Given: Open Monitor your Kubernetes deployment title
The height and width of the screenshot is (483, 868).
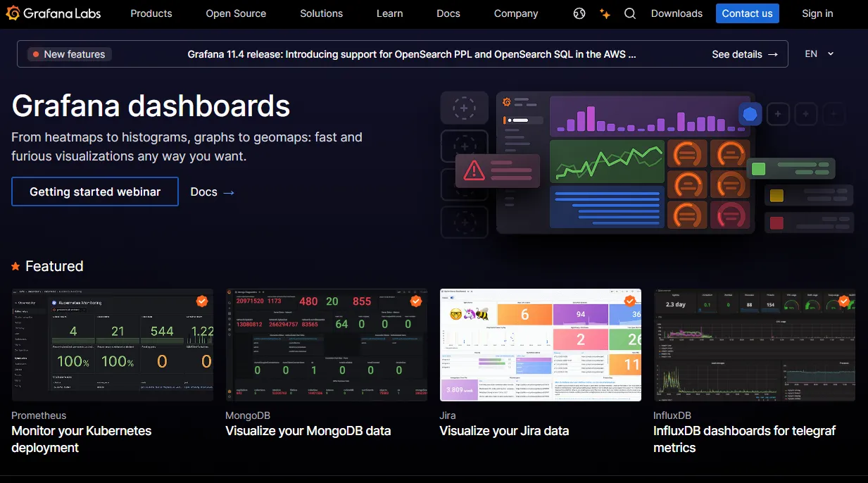Looking at the screenshot, I should 82,439.
